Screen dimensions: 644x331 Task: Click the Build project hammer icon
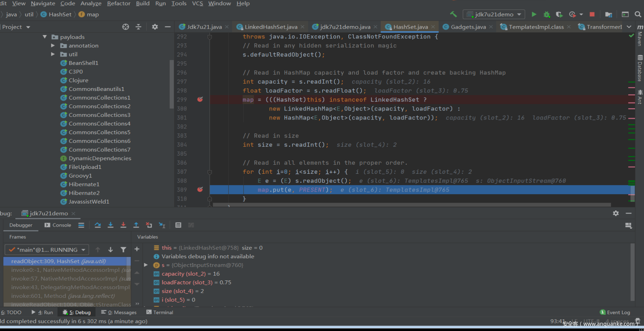(453, 14)
